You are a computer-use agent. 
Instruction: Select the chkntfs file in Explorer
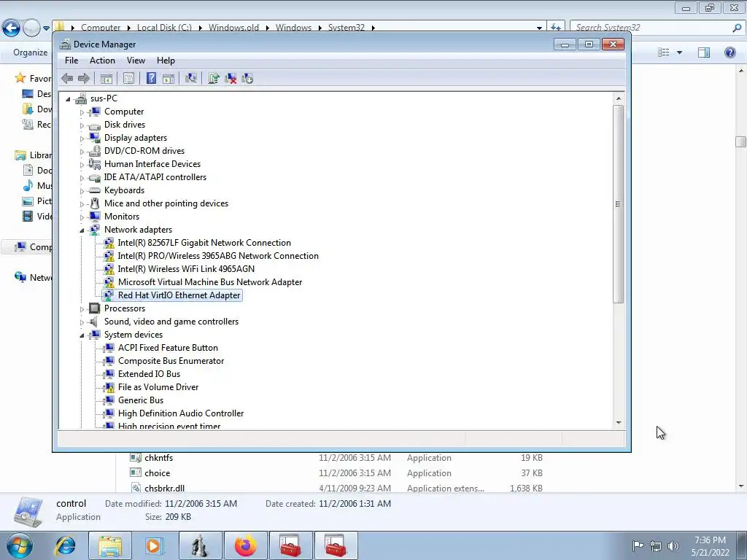click(158, 458)
